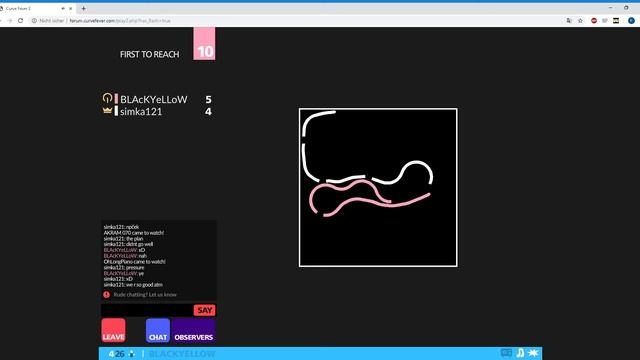
Task: Click the white color swatch beside simka121
Action: pyautogui.click(x=116, y=111)
